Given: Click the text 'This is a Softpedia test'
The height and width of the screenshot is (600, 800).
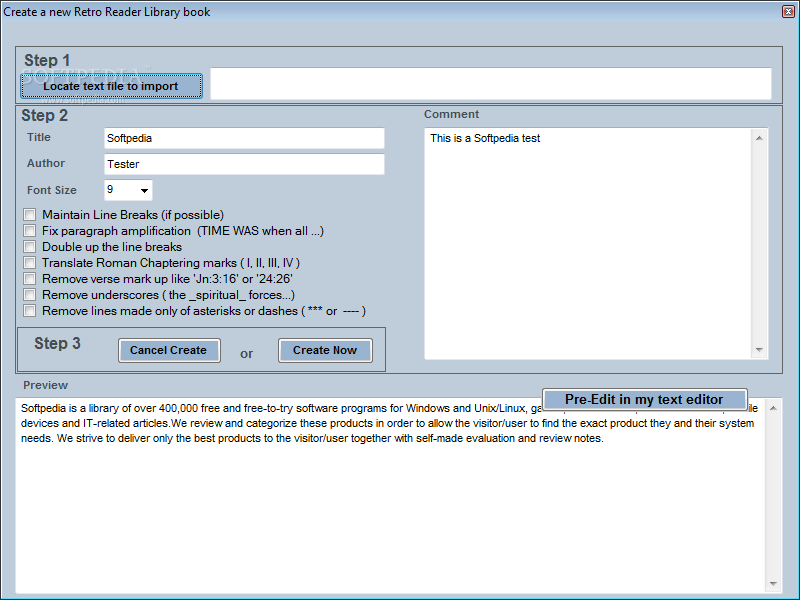Looking at the screenshot, I should tap(485, 138).
